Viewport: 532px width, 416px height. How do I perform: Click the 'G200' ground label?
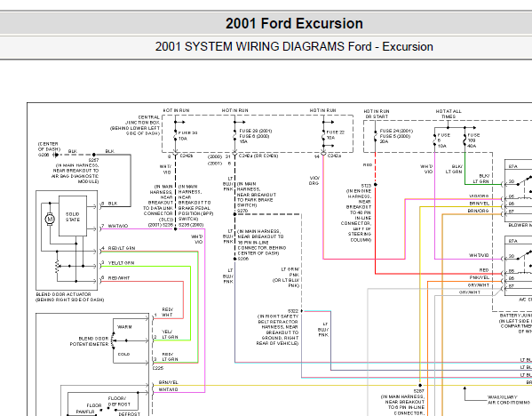click(44, 155)
